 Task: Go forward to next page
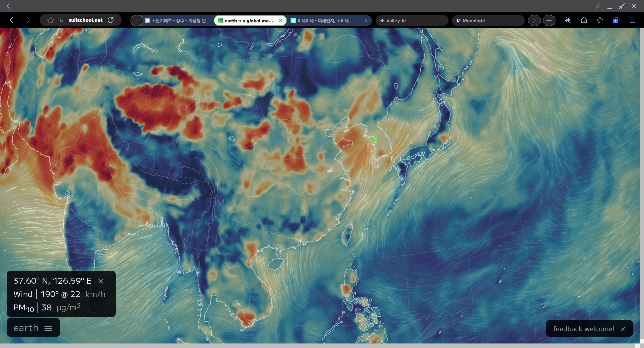coord(28,20)
